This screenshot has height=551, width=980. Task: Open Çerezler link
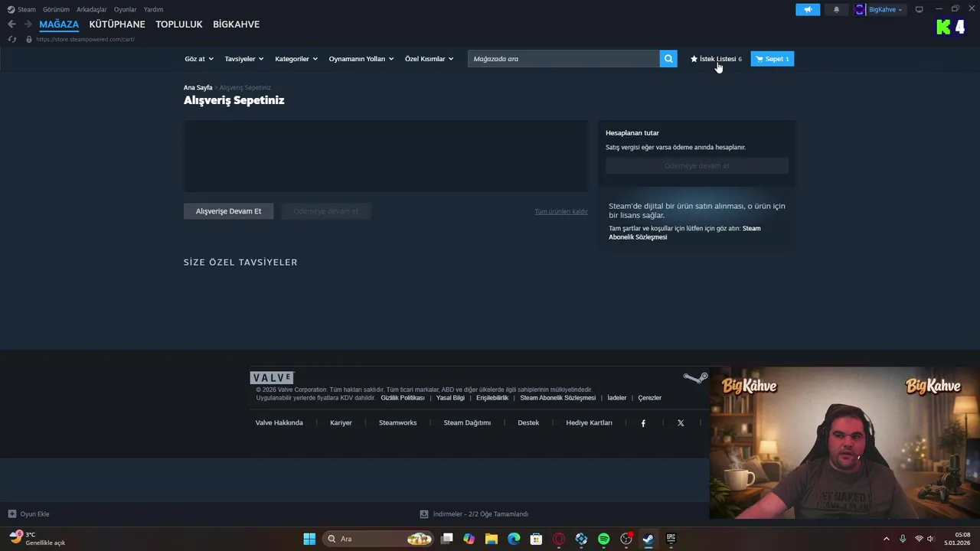click(x=649, y=398)
